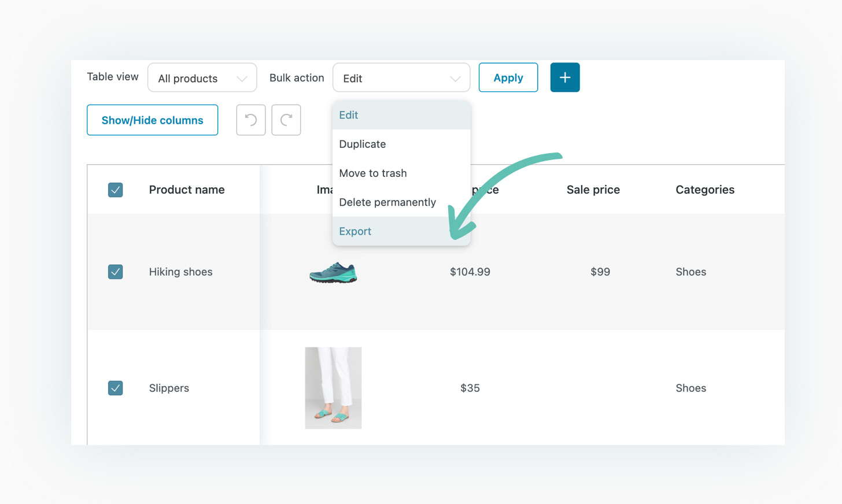842x504 pixels.
Task: Uncheck the Hiking shoes row checkbox
Action: (x=116, y=272)
